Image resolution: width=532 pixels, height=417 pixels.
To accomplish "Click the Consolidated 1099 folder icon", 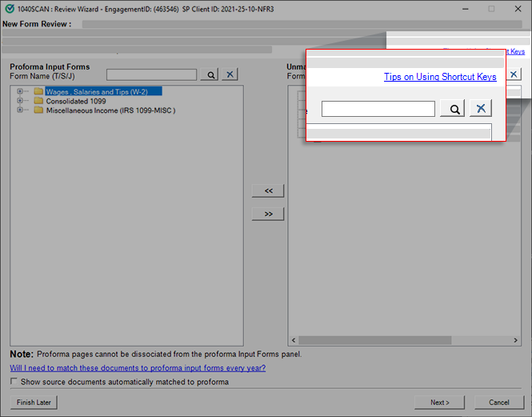I will point(38,101).
